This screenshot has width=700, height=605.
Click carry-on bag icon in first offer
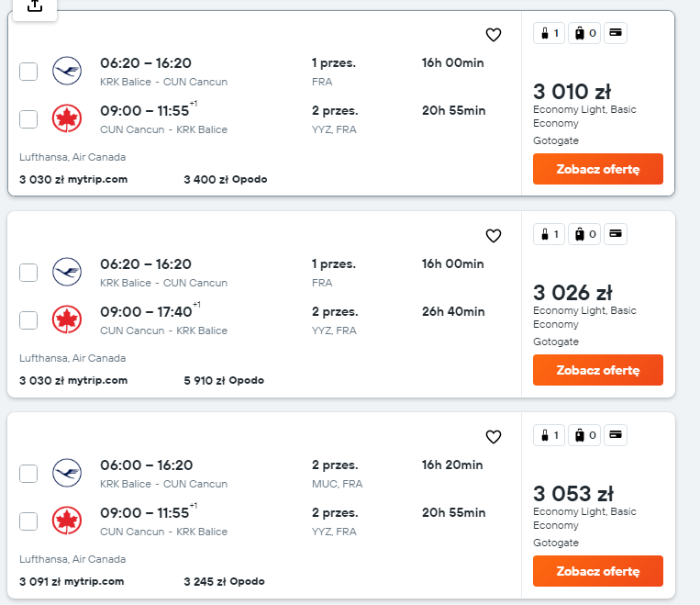(550, 33)
